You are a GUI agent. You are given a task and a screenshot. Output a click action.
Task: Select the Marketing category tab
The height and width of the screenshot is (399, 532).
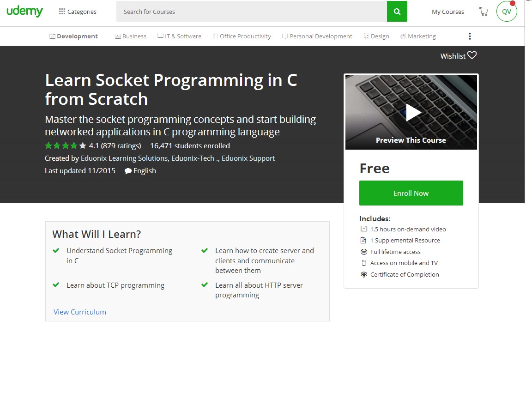[418, 36]
